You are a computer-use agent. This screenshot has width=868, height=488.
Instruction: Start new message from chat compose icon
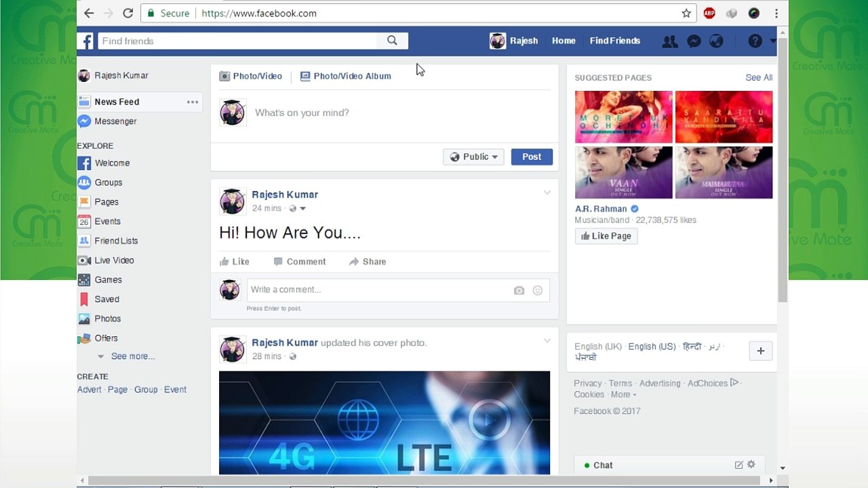739,465
